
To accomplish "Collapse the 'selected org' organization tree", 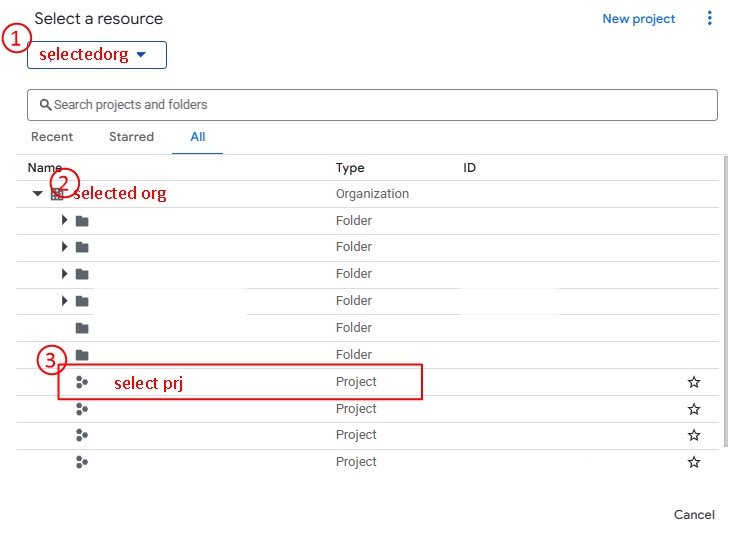I will (37, 194).
